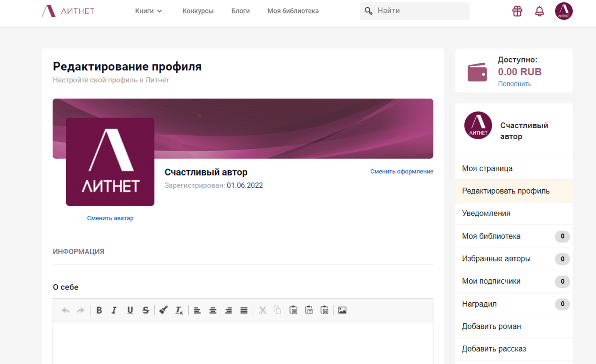Open Уведомления in sidebar
The width and height of the screenshot is (596, 364).
click(514, 213)
